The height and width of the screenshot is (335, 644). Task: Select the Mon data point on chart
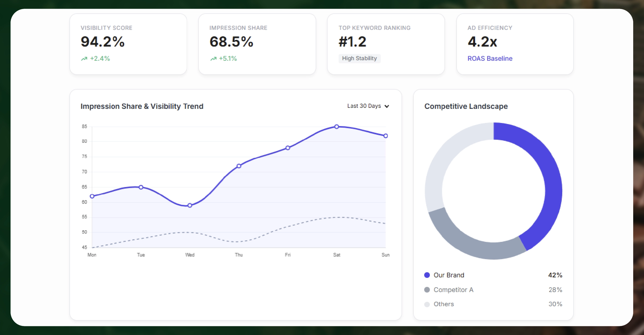(92, 196)
